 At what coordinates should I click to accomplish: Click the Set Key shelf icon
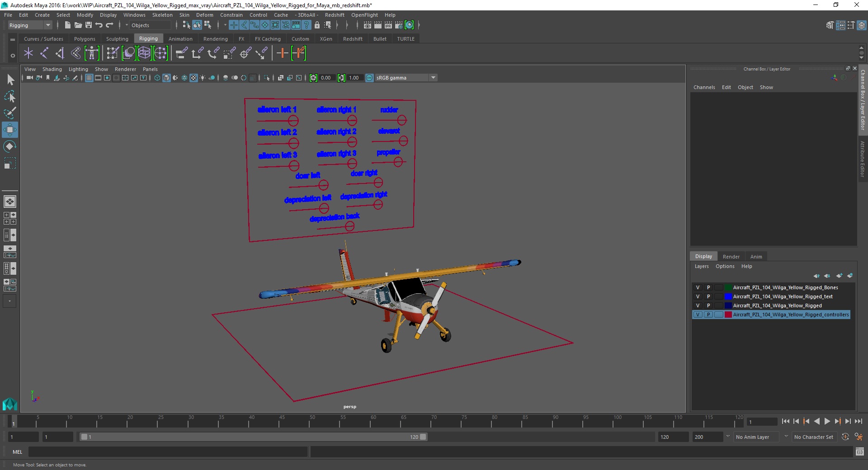point(283,53)
